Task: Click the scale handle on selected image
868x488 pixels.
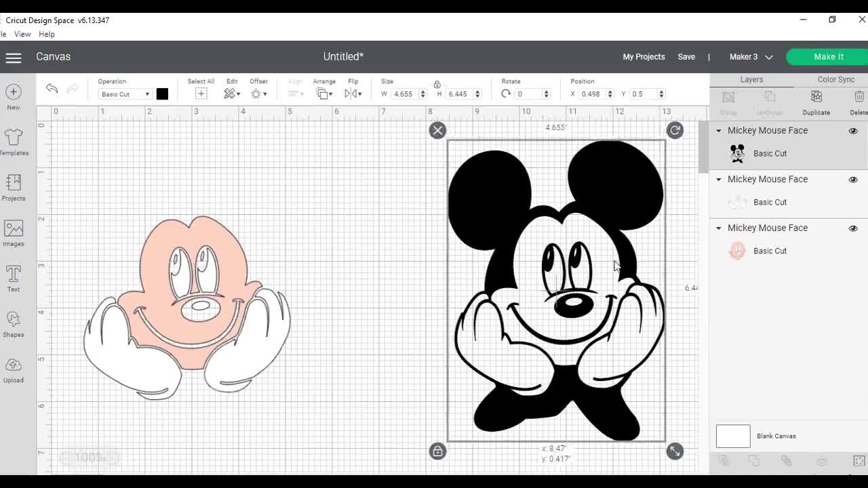Action: click(x=675, y=451)
